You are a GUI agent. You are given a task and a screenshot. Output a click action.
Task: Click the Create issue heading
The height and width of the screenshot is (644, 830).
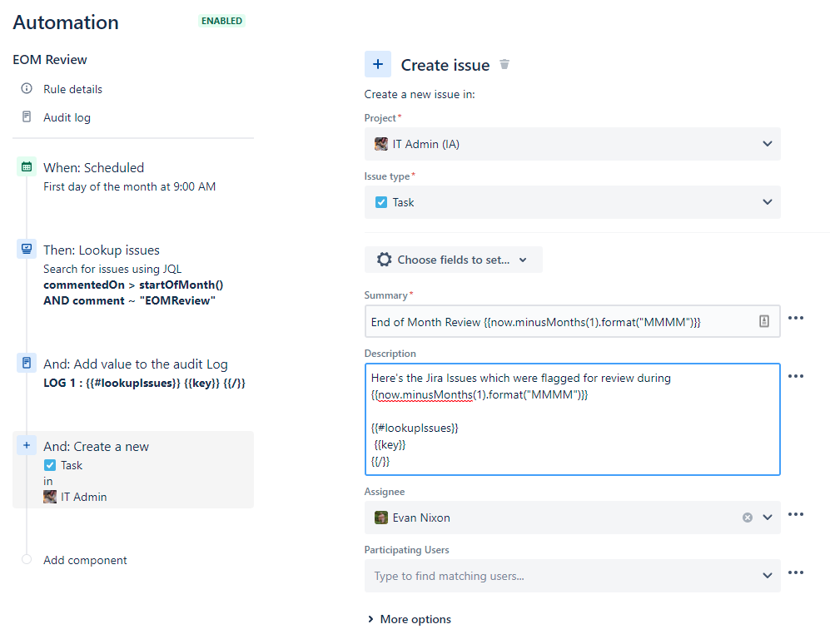coord(445,65)
